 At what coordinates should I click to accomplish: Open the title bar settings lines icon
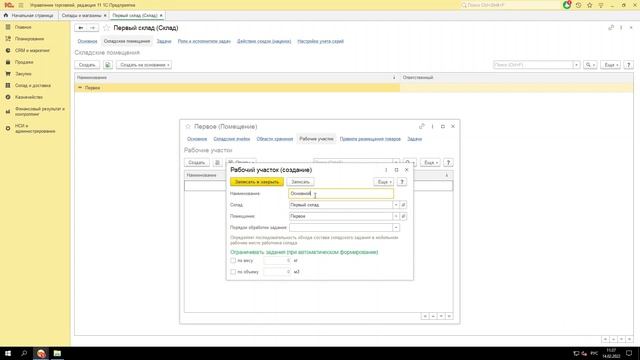tap(601, 5)
